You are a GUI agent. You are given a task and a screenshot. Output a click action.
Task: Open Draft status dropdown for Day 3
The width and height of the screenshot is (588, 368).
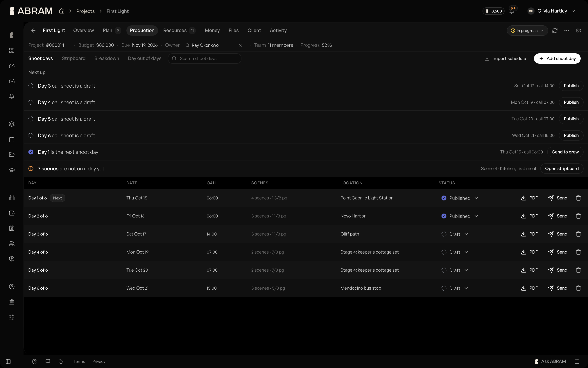tap(455, 234)
